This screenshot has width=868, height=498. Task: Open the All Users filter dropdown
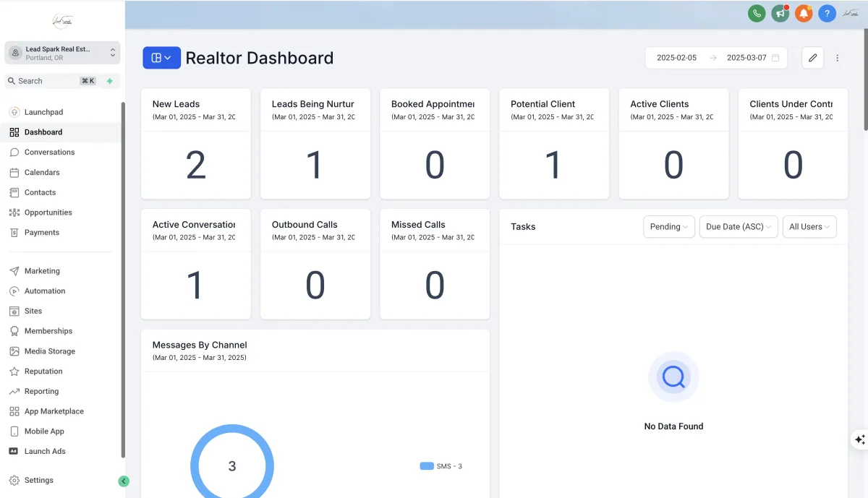809,227
